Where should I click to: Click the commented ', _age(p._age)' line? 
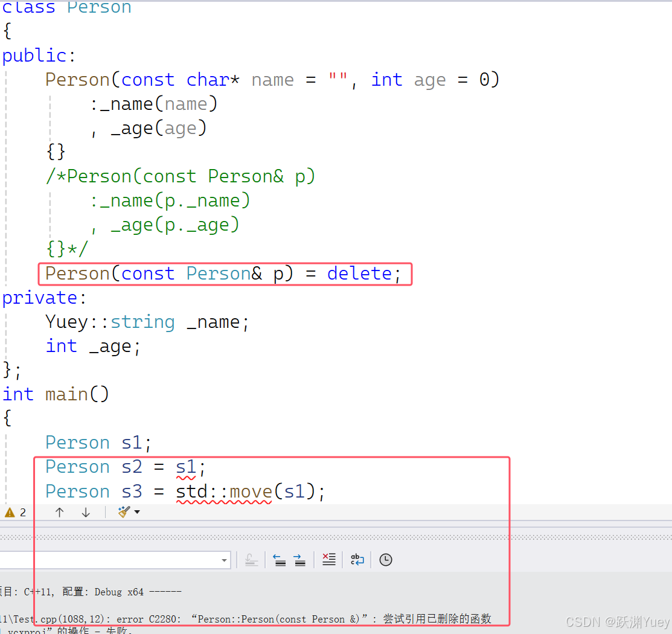click(x=165, y=225)
